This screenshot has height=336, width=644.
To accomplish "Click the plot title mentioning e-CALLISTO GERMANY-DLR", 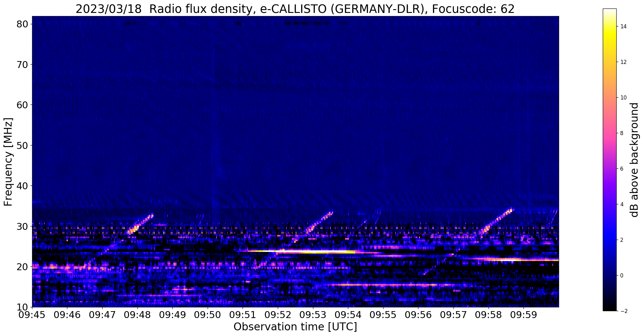I will pyautogui.click(x=295, y=9).
